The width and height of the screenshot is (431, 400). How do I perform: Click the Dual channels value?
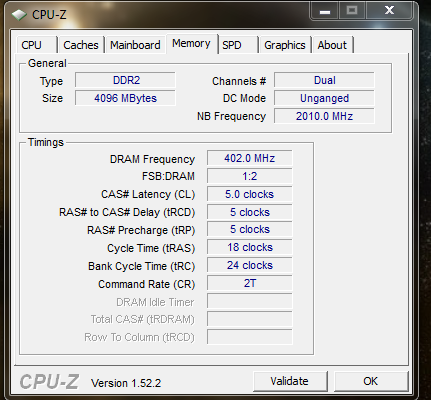tap(324, 80)
